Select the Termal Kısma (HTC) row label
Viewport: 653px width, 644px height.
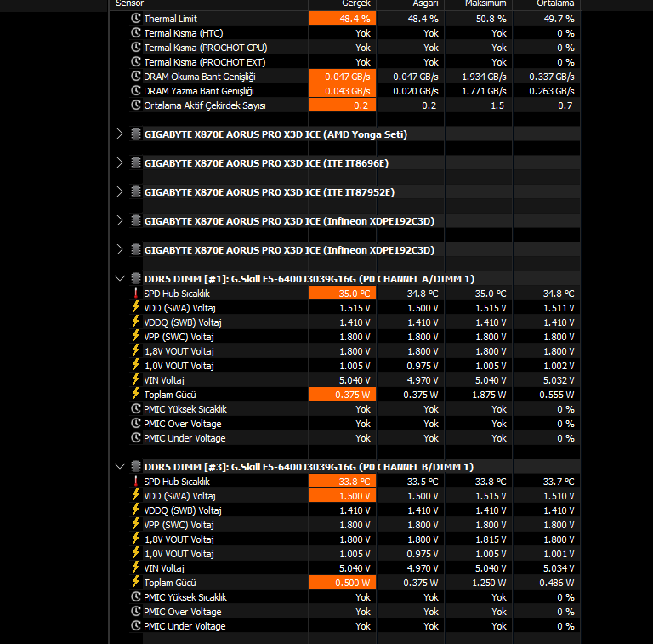tap(184, 33)
